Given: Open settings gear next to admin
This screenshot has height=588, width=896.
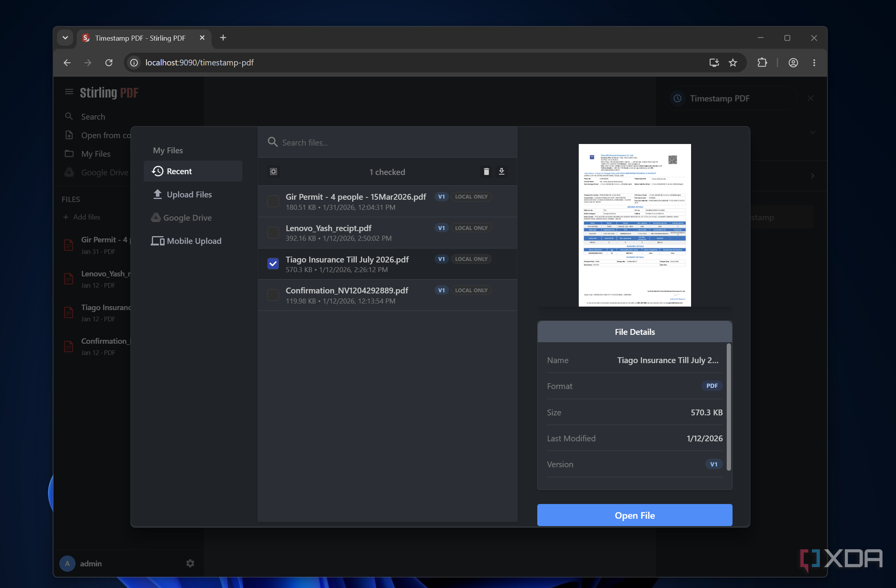Looking at the screenshot, I should 190,563.
